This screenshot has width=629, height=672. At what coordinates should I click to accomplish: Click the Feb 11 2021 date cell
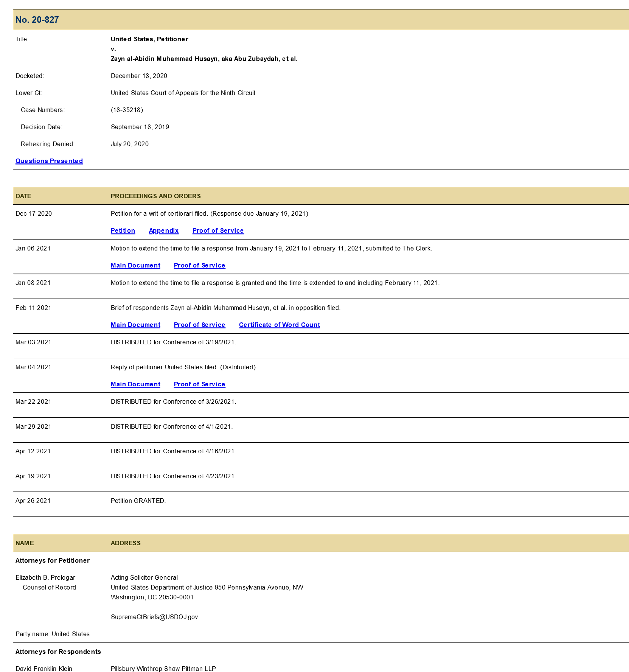33,308
